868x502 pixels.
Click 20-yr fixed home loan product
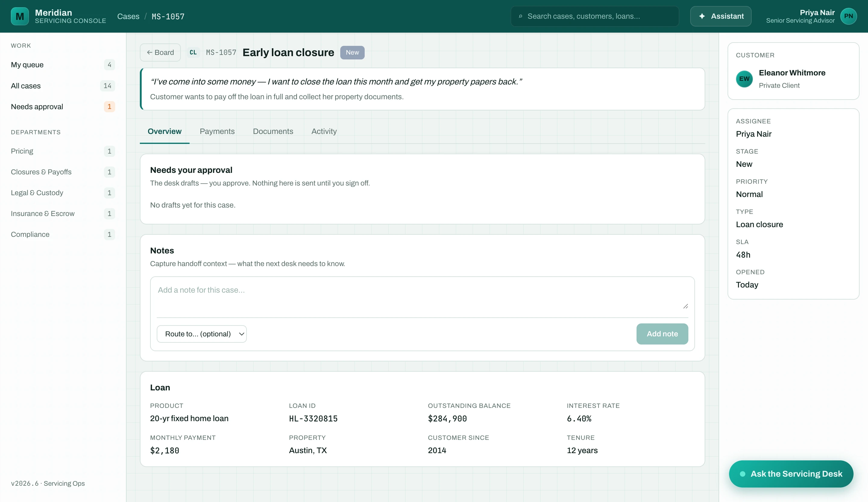189,418
